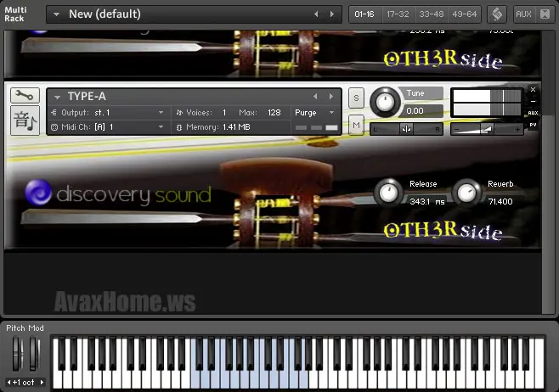Click the instrument output level meter
This screenshot has width=559, height=392.
tap(487, 103)
